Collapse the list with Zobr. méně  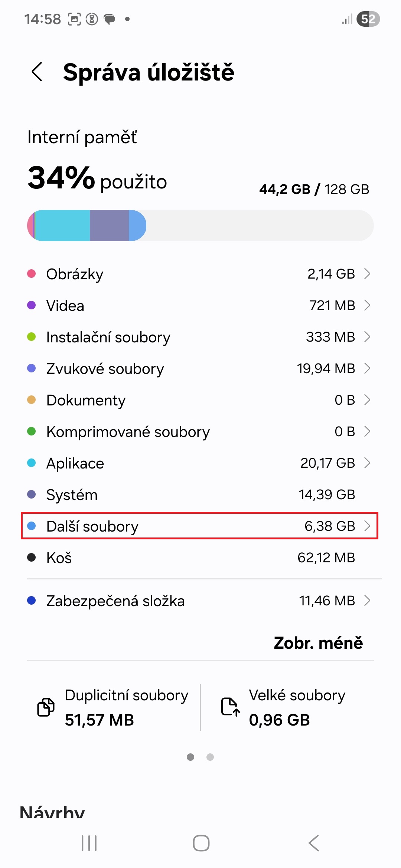click(319, 643)
